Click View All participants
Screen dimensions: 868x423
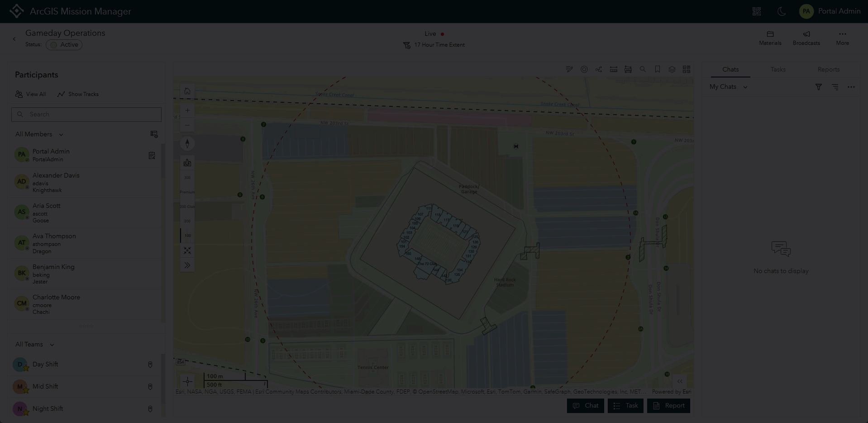tap(31, 94)
